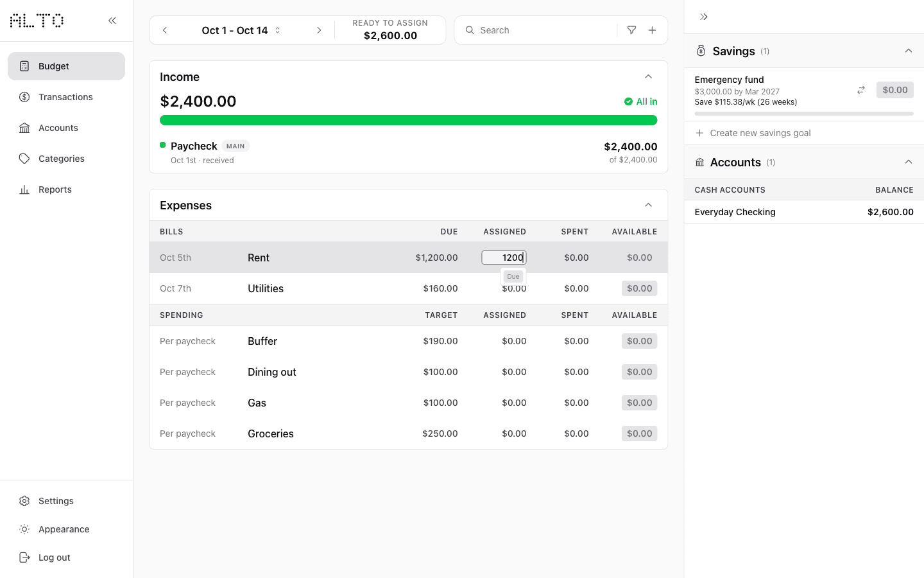
Task: Click the transfer arrows on Emergency fund
Action: (x=861, y=90)
